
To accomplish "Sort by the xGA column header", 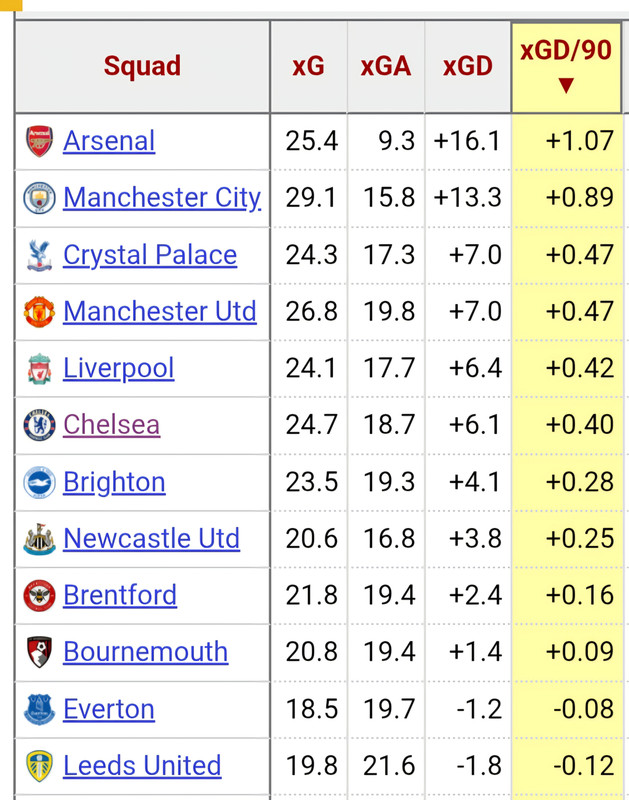I will click(386, 67).
